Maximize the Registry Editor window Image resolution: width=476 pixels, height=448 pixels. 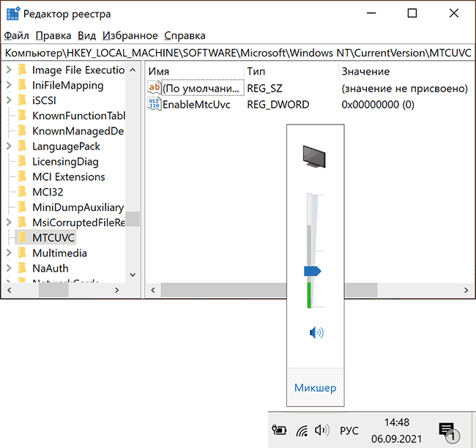412,13
